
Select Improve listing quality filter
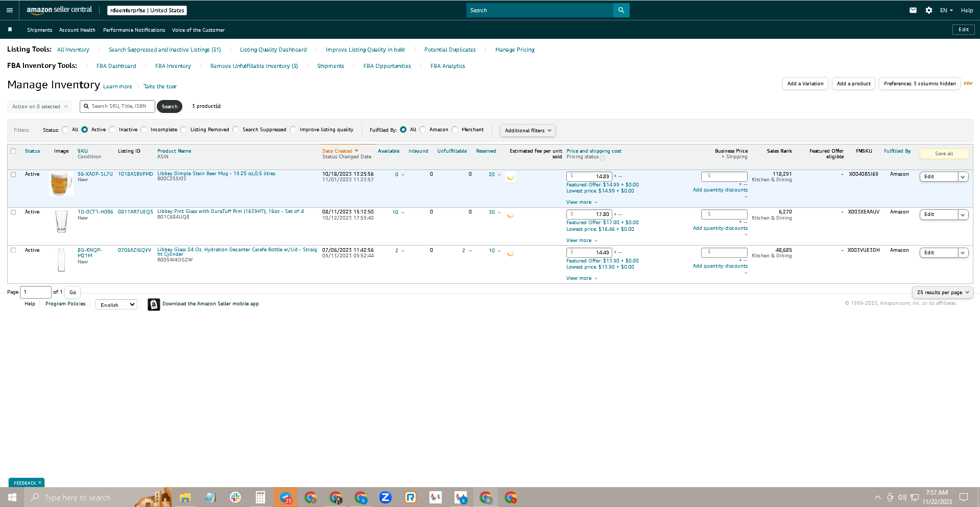click(293, 130)
